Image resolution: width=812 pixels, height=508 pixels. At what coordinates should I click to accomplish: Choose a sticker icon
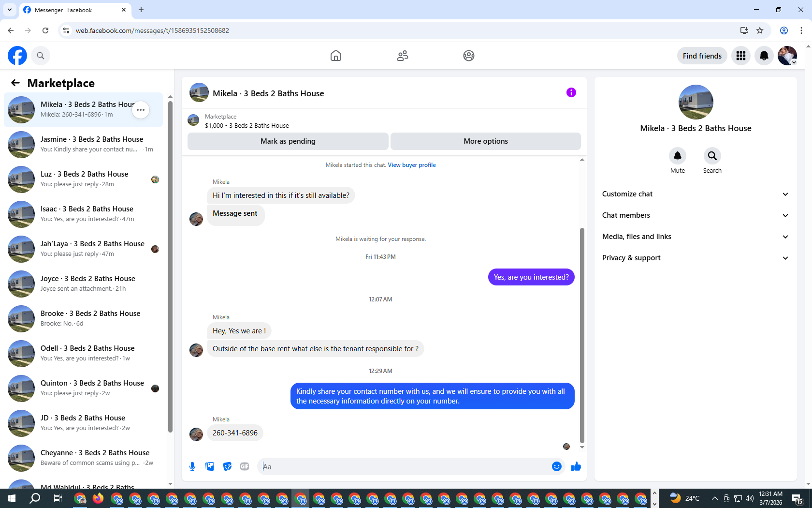(x=227, y=466)
